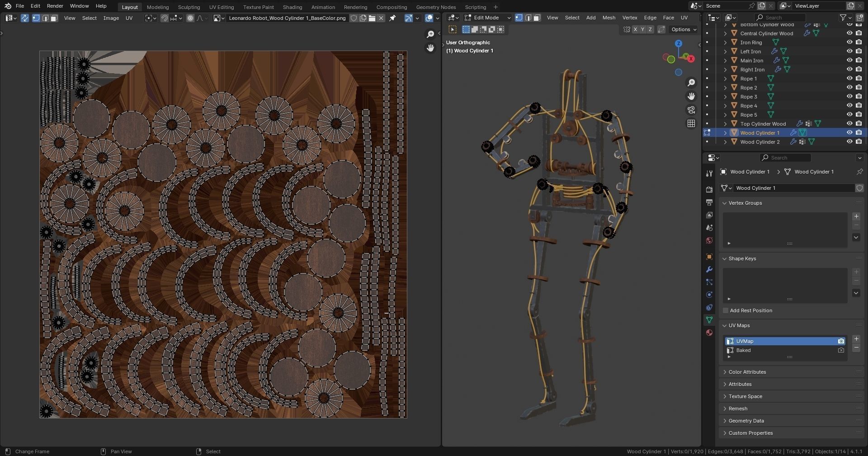This screenshot has height=456, width=868.
Task: Toggle UV sync selection in UV editor
Action: coord(25,18)
